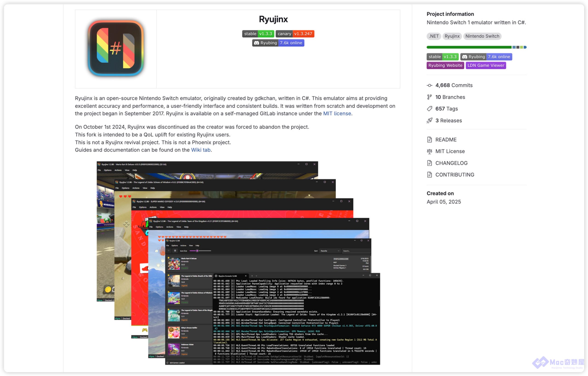Screen dimensions: 588x376
Task: Follow the MIT license link
Action: 337,114
